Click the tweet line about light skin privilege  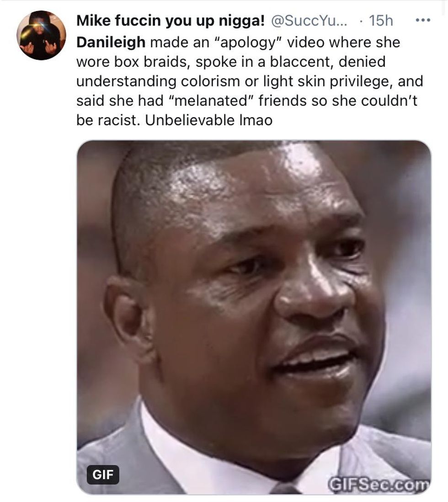[x=250, y=81]
